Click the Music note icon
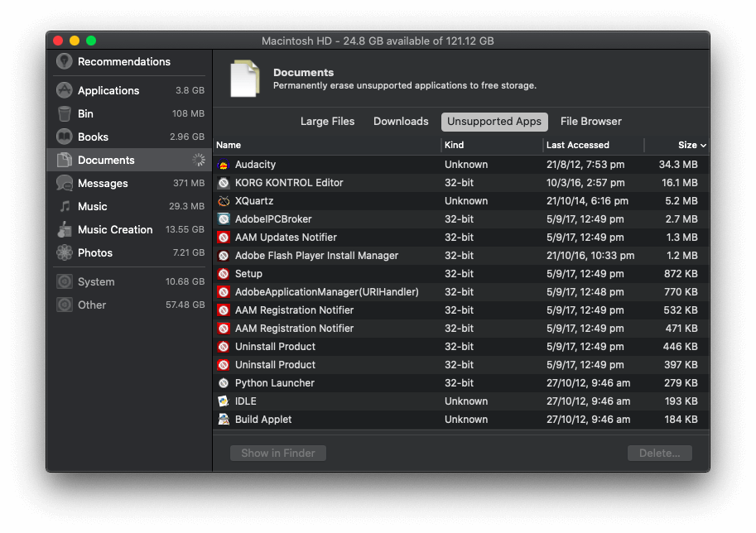Screen dimensions: 756x533 (x=65, y=206)
